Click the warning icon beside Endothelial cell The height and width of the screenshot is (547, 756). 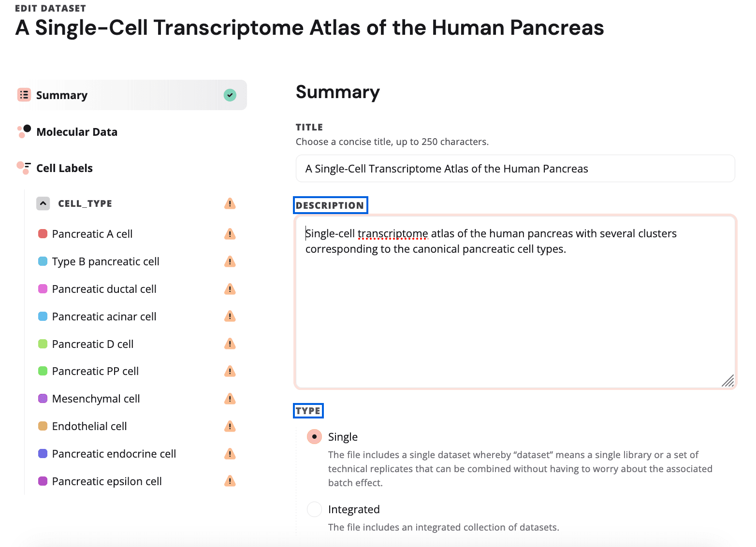pyautogui.click(x=230, y=426)
